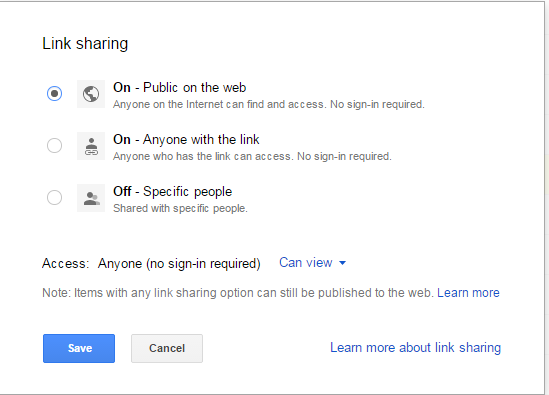Click the arrow next to Can view

[343, 263]
